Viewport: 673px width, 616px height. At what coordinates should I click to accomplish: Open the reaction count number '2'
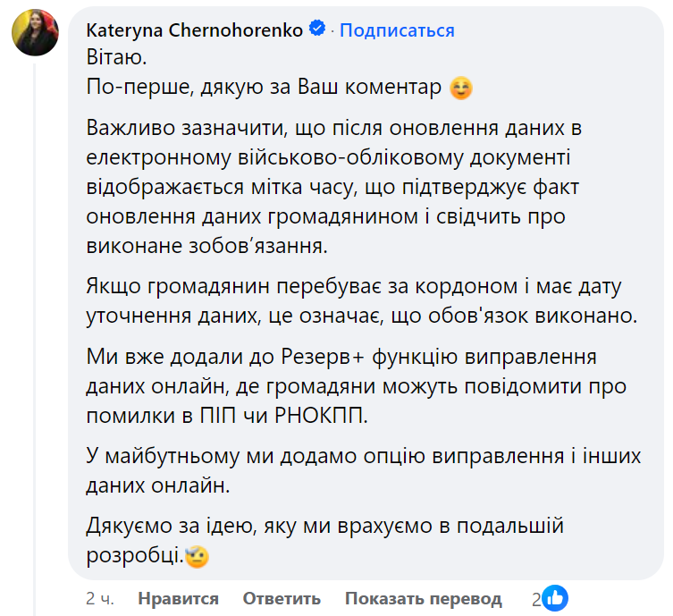536,598
